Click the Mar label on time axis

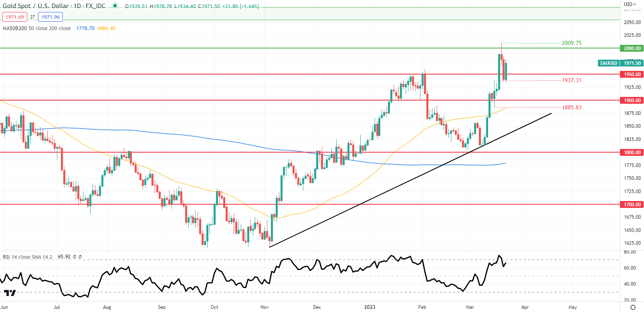pyautogui.click(x=470, y=307)
